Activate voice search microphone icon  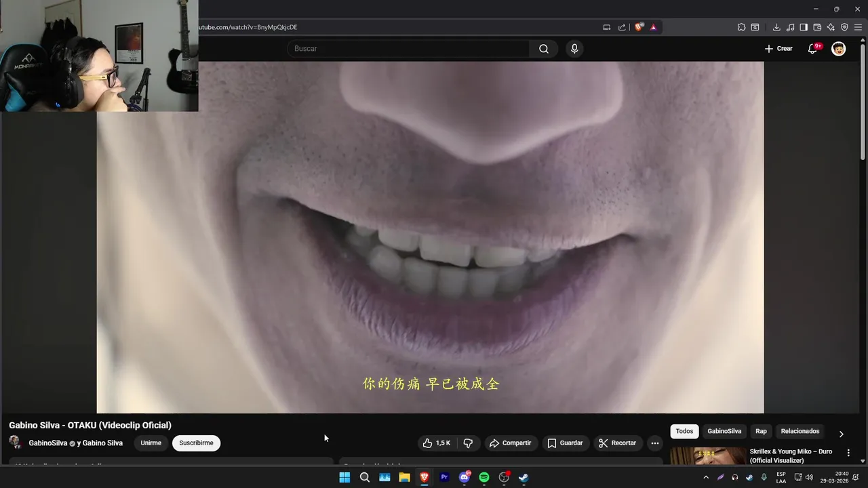pyautogui.click(x=574, y=49)
